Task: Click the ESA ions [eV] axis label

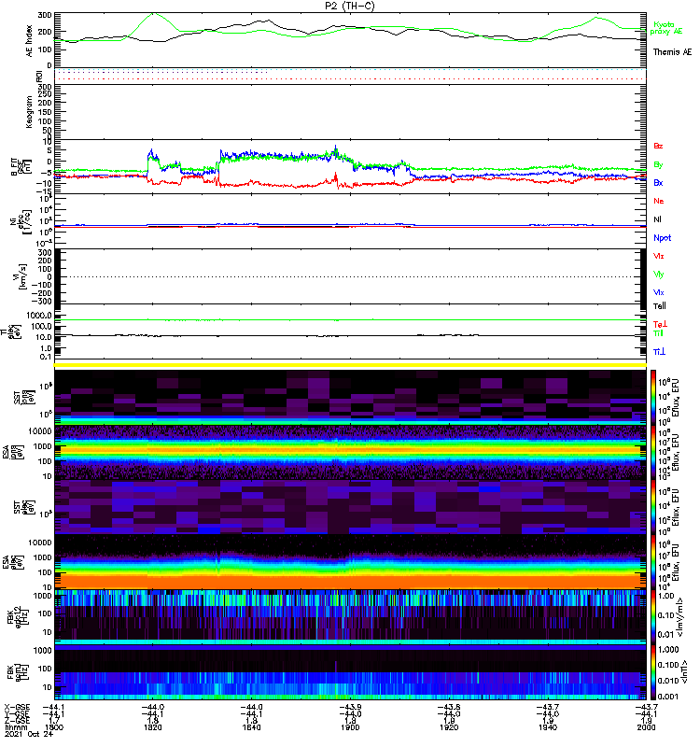Action: [x=14, y=452]
